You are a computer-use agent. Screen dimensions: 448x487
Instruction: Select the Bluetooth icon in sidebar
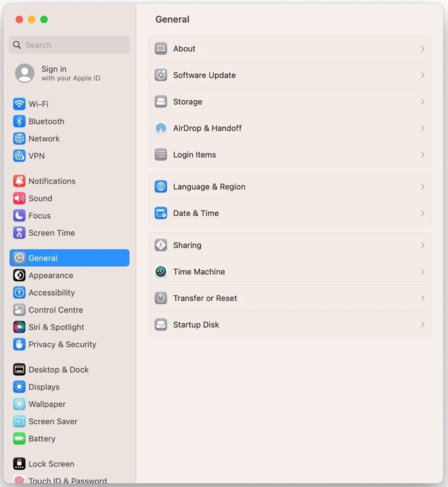pos(19,122)
